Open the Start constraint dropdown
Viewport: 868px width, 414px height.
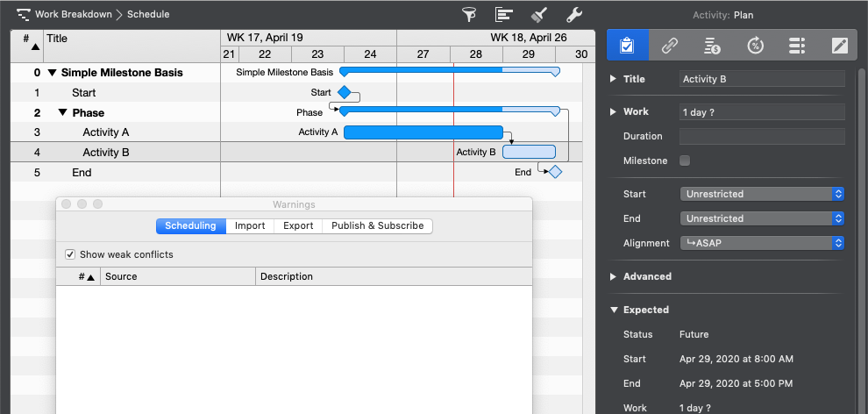(x=761, y=194)
